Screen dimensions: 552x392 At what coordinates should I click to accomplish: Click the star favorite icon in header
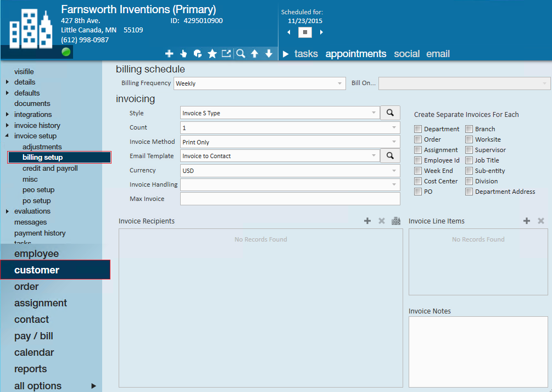pyautogui.click(x=212, y=53)
